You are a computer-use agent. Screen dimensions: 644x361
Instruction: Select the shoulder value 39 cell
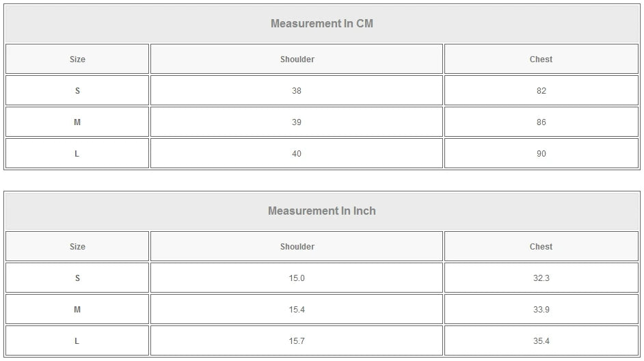[x=297, y=122]
